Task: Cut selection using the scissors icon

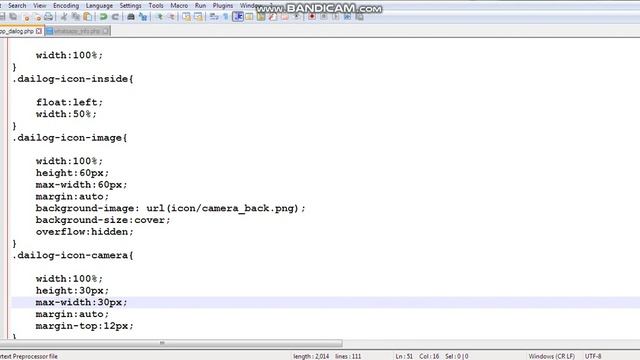Action: pos(64,17)
